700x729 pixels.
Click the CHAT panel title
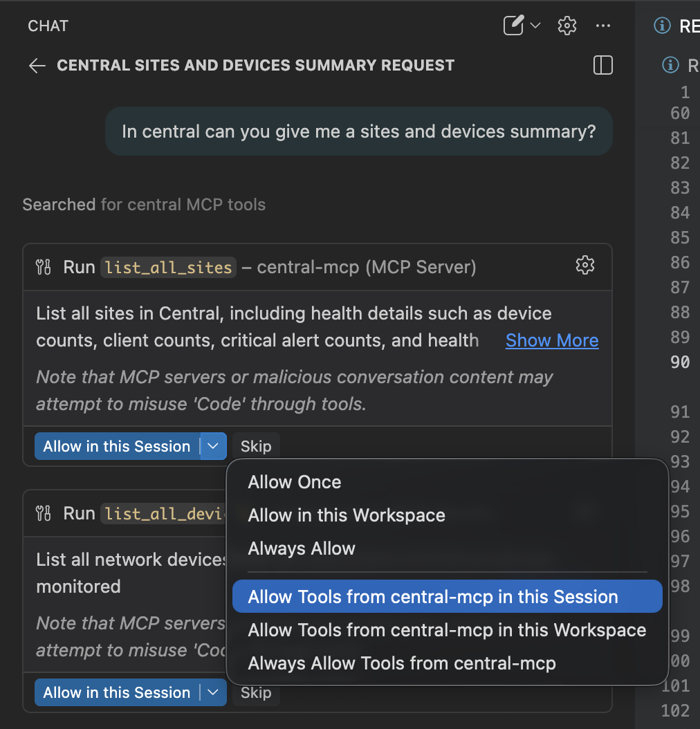click(48, 26)
